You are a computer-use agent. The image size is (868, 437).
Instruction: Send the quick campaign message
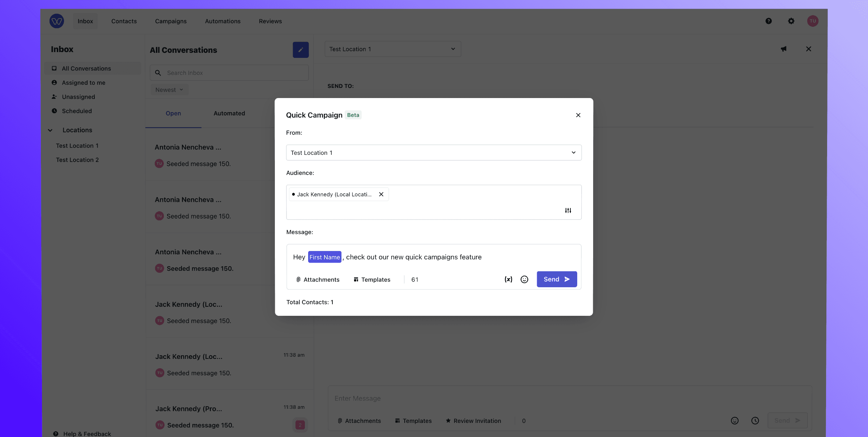point(557,279)
